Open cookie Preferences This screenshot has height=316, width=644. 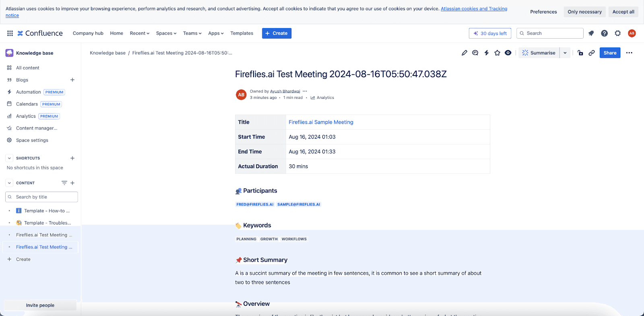click(543, 12)
